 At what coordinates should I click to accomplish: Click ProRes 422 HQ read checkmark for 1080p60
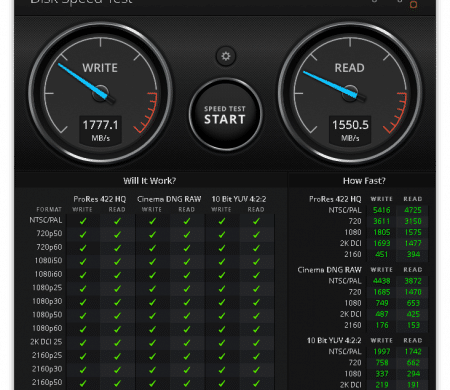(117, 329)
